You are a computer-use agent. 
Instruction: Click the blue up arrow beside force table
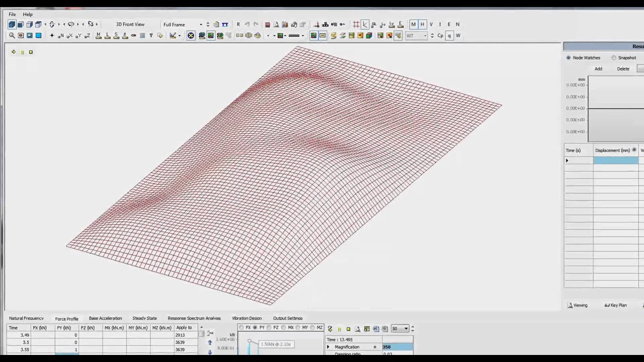tap(210, 343)
